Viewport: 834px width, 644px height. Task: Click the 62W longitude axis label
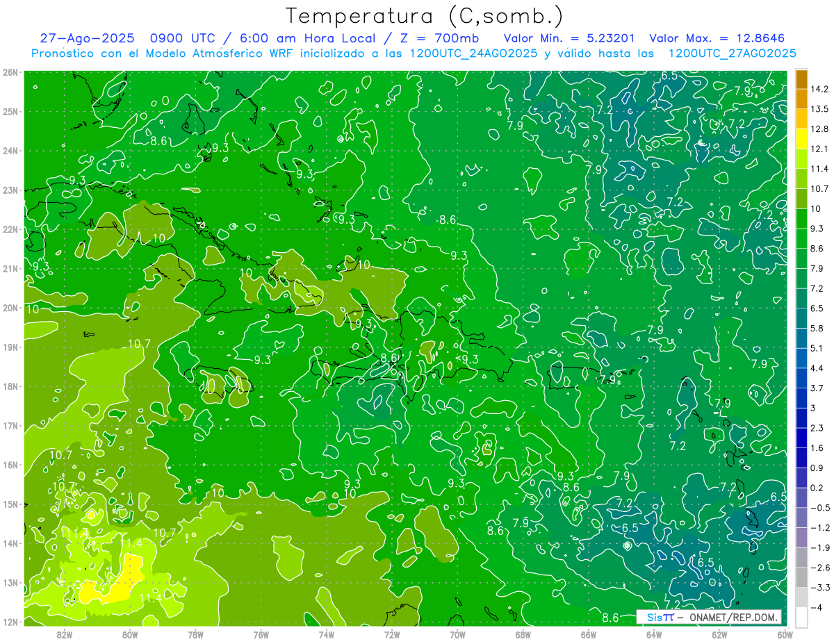[719, 634]
